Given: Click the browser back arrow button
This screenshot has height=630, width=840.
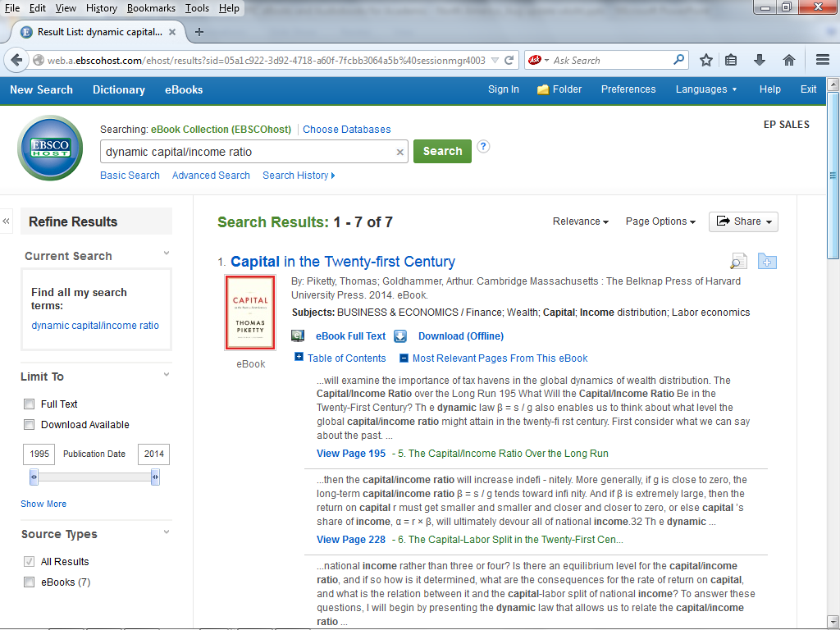Looking at the screenshot, I should [x=16, y=60].
